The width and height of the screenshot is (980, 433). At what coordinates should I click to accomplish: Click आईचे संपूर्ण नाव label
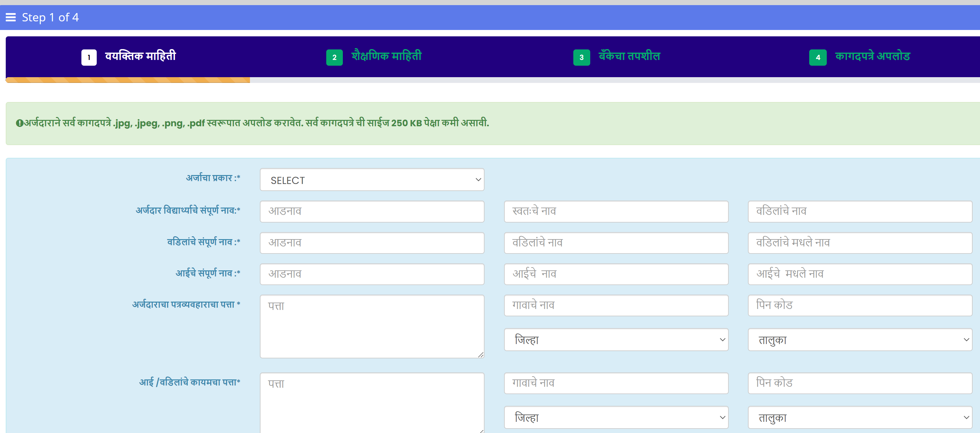[x=208, y=273]
